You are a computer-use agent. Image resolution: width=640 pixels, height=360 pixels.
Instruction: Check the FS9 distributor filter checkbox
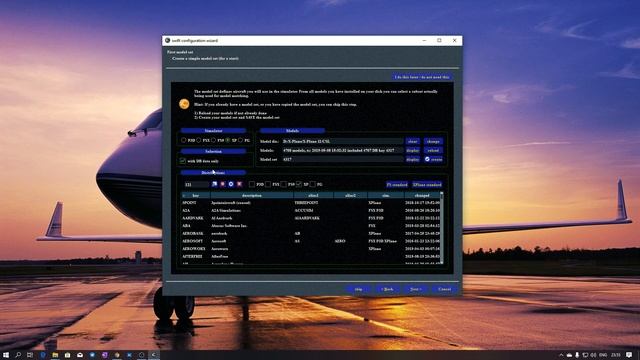coord(283,184)
